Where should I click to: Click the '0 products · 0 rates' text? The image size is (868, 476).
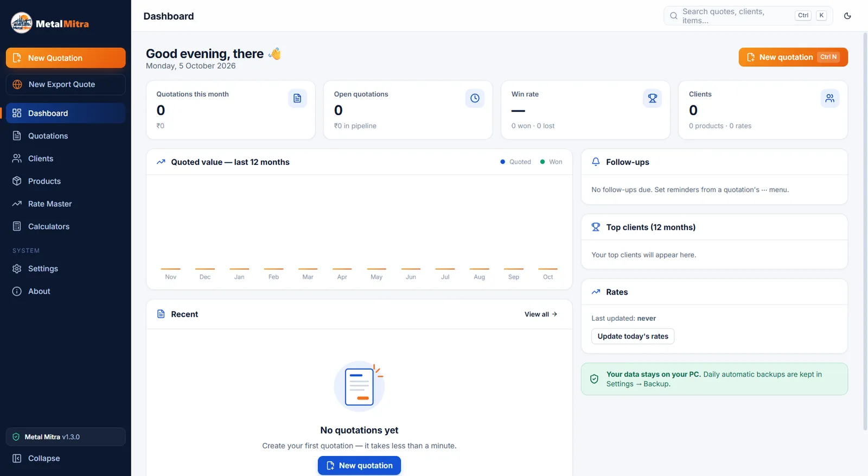tap(720, 126)
